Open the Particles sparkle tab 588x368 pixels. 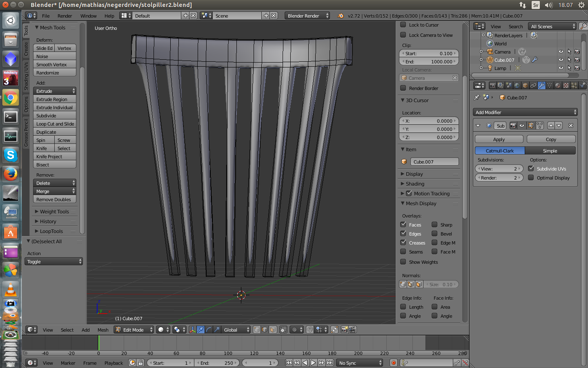coord(574,85)
